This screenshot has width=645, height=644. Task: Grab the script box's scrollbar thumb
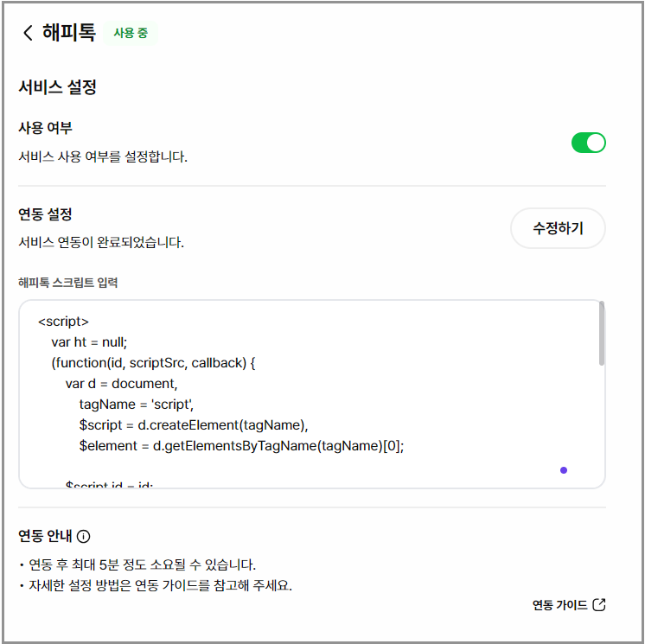[602, 333]
